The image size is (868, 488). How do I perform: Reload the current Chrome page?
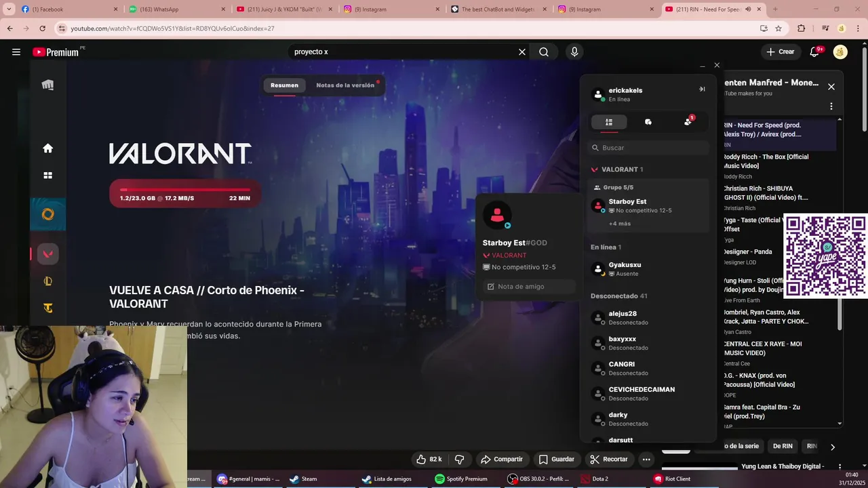point(42,28)
